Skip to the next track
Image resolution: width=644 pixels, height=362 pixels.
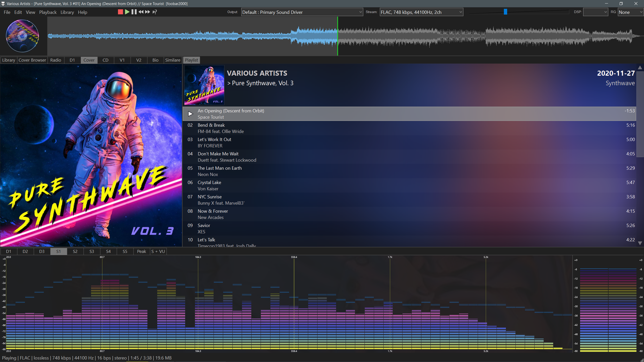148,12
